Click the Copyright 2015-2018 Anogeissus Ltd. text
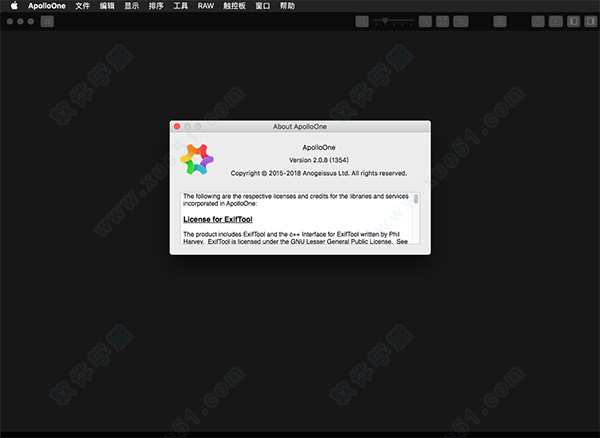The height and width of the screenshot is (438, 600). 319,173
